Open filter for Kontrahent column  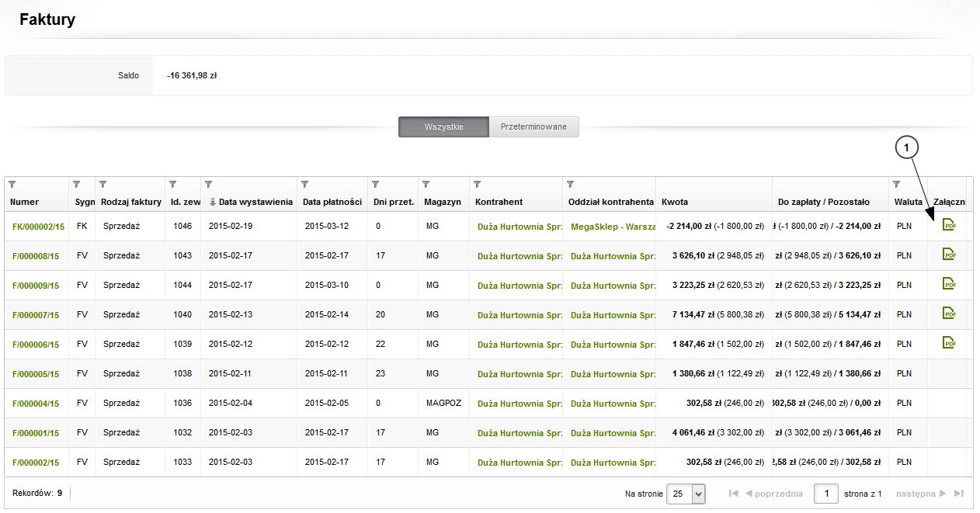pyautogui.click(x=478, y=185)
